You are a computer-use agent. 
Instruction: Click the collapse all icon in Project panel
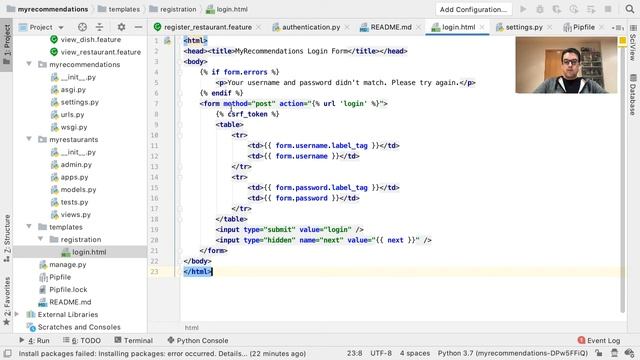coord(100,27)
